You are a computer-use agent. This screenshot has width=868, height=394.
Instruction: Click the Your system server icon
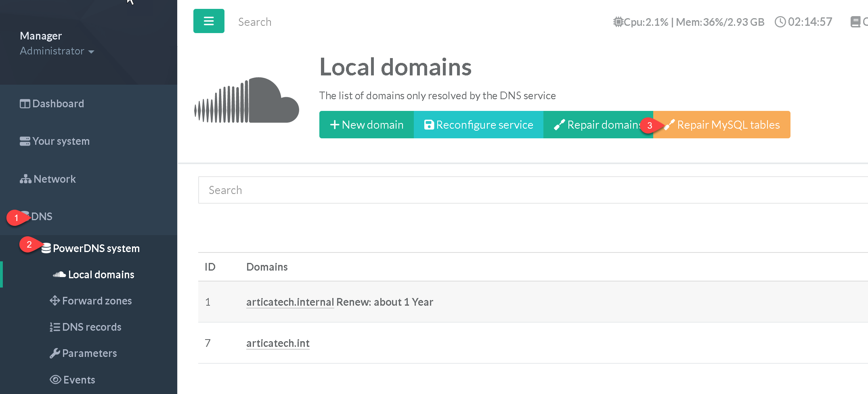25,142
